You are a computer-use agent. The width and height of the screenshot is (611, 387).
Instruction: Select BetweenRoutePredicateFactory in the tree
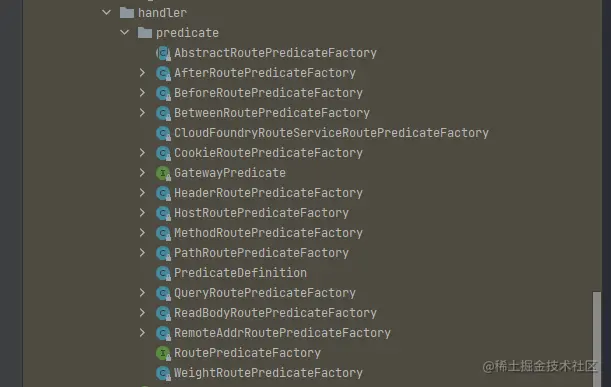tap(272, 113)
